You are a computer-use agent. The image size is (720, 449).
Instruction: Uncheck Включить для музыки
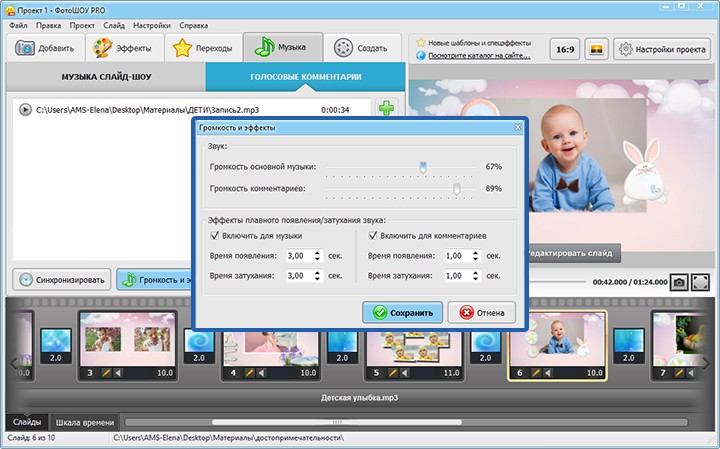pyautogui.click(x=214, y=236)
